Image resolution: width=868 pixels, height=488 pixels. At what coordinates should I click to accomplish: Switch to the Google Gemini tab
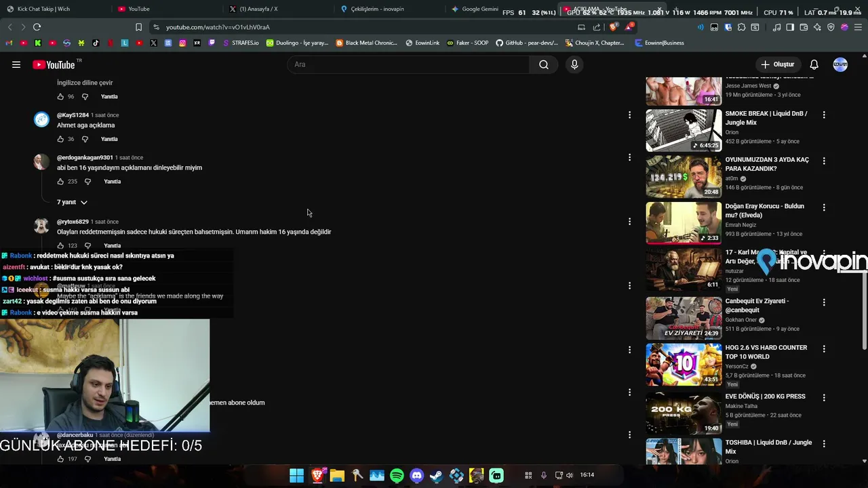(x=475, y=9)
